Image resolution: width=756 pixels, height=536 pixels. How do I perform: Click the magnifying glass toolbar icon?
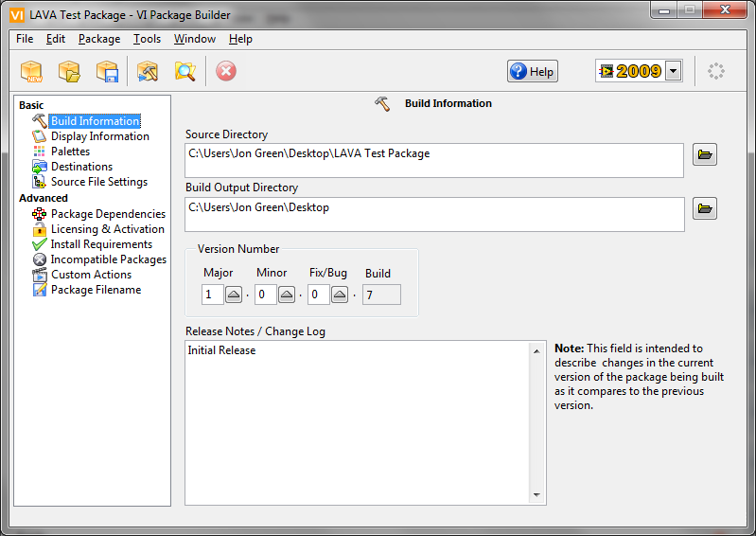[185, 71]
